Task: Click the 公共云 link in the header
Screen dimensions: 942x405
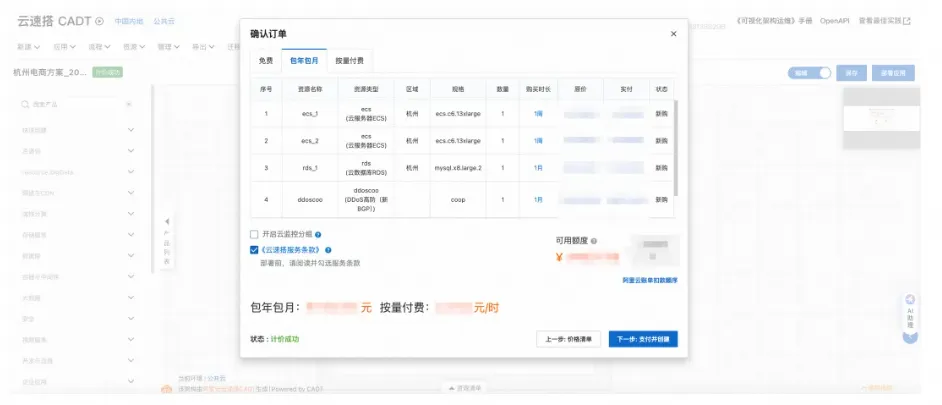Action: click(x=164, y=21)
